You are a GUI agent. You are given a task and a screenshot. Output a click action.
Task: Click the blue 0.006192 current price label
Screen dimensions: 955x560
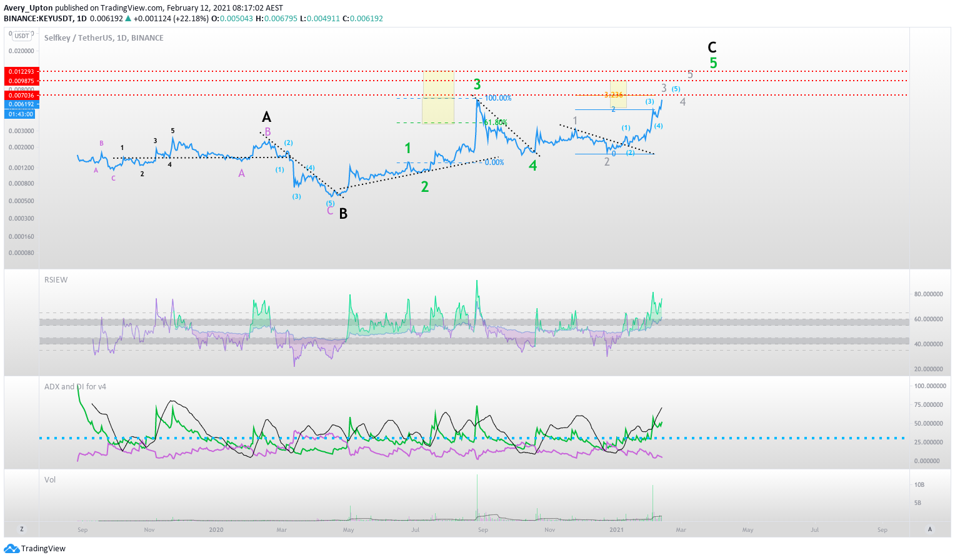(x=21, y=104)
